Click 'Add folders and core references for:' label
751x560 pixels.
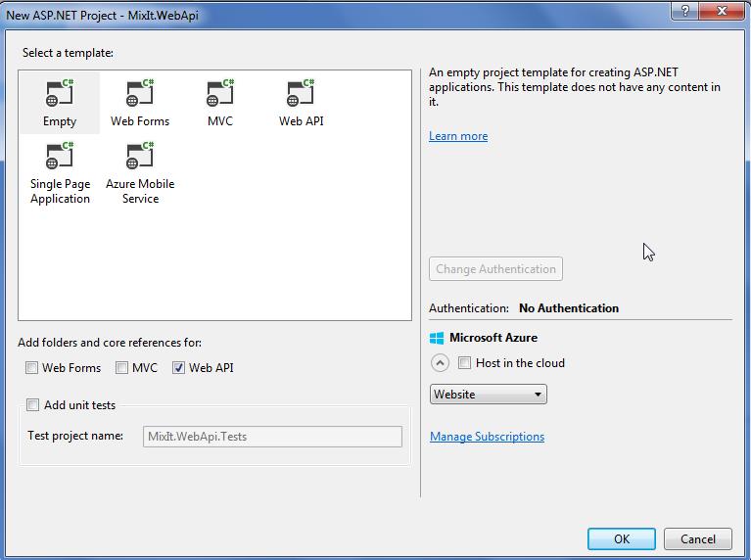point(110,343)
